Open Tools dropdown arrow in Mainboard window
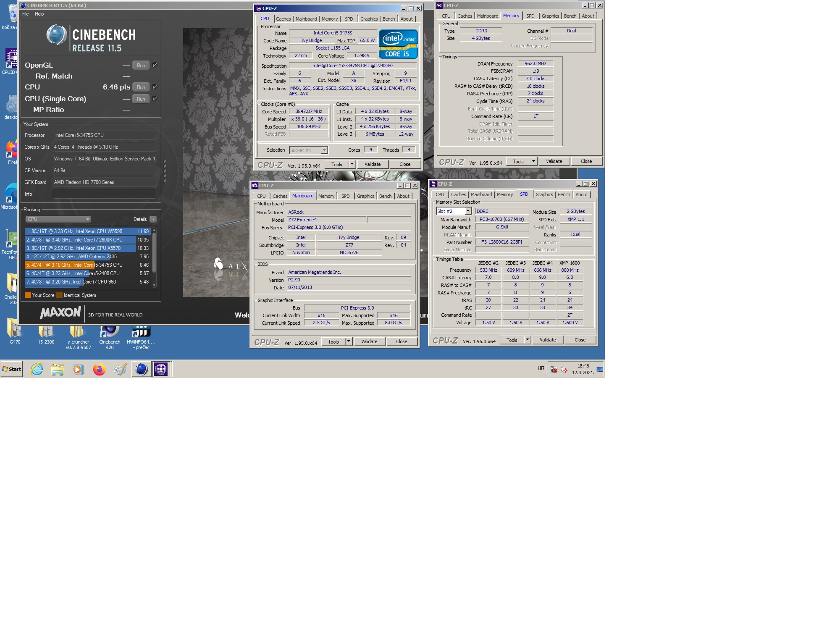Image resolution: width=840 pixels, height=630 pixels. [x=349, y=341]
